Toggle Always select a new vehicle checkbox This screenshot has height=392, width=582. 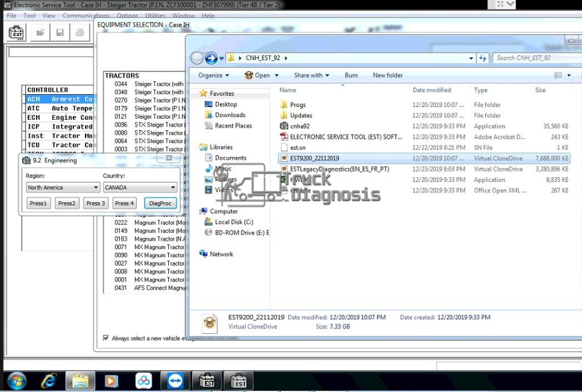pos(106,338)
